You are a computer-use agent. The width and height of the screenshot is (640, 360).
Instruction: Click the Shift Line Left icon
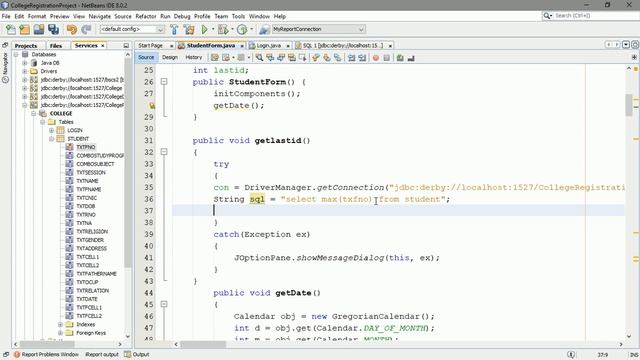pyautogui.click(x=351, y=58)
